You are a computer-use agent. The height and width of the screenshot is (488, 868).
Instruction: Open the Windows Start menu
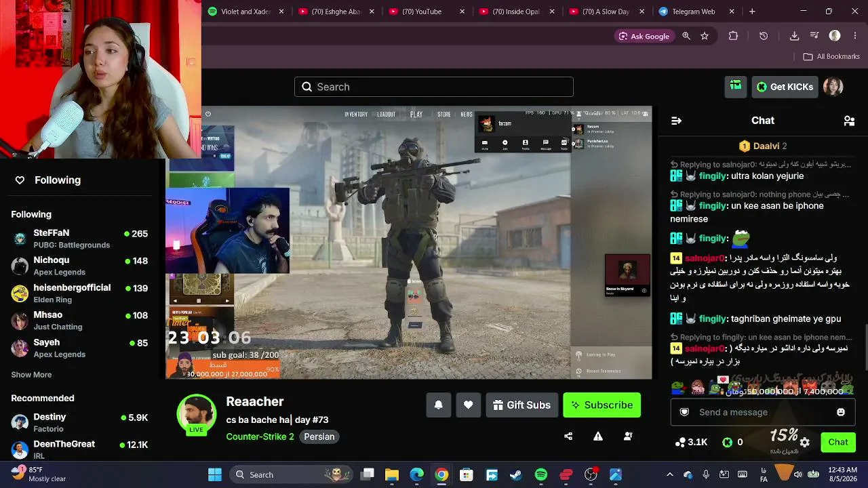click(215, 474)
